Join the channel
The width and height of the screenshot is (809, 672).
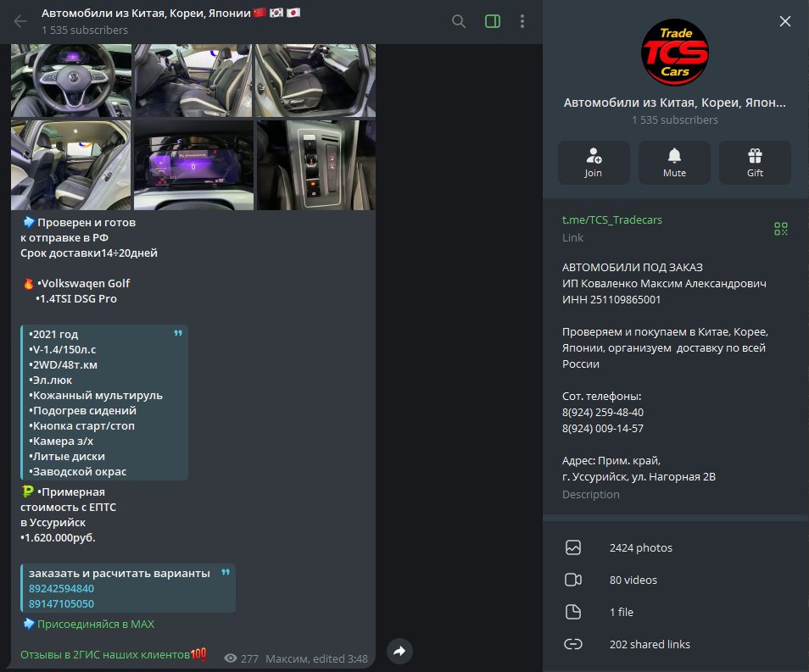coord(594,163)
